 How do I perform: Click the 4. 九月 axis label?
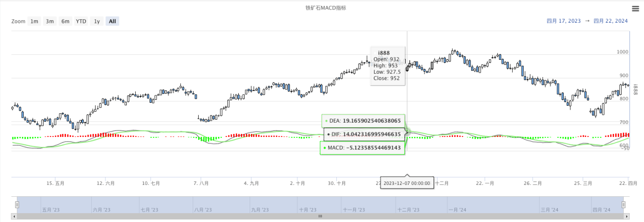(252, 183)
